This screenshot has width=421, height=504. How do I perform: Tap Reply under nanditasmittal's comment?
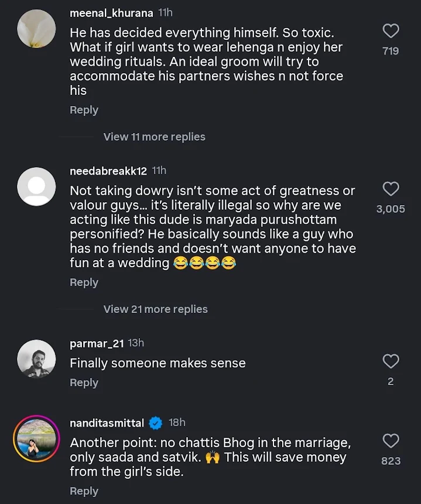click(84, 491)
